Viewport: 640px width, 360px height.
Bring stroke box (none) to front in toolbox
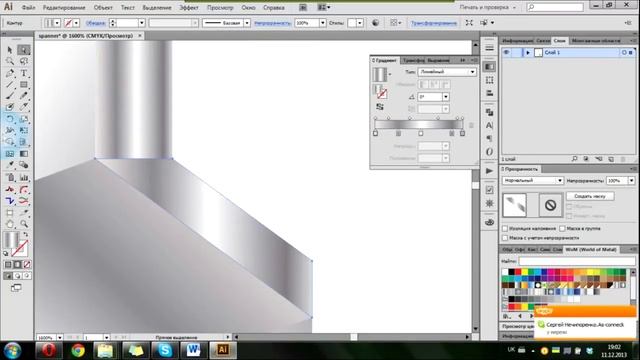pos(20,249)
